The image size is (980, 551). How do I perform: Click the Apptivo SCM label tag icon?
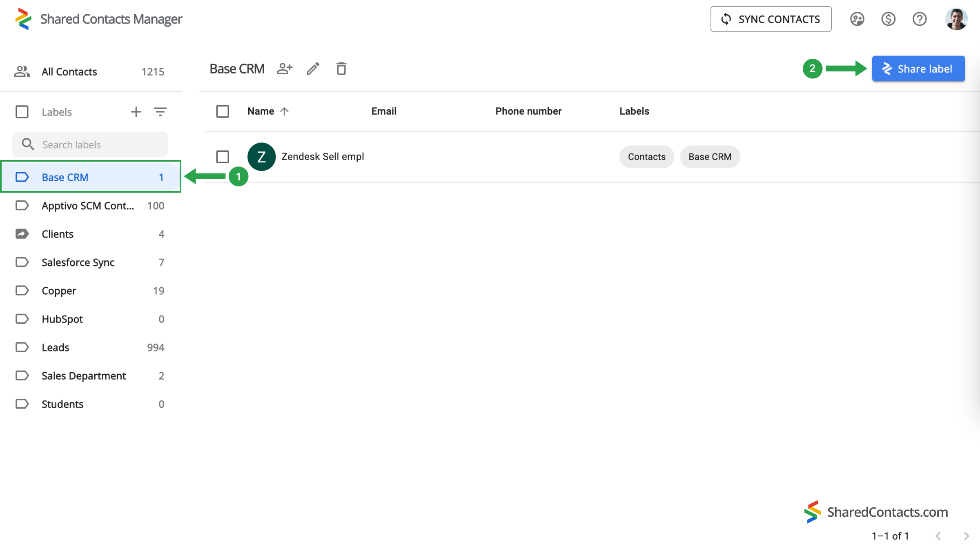coord(22,205)
